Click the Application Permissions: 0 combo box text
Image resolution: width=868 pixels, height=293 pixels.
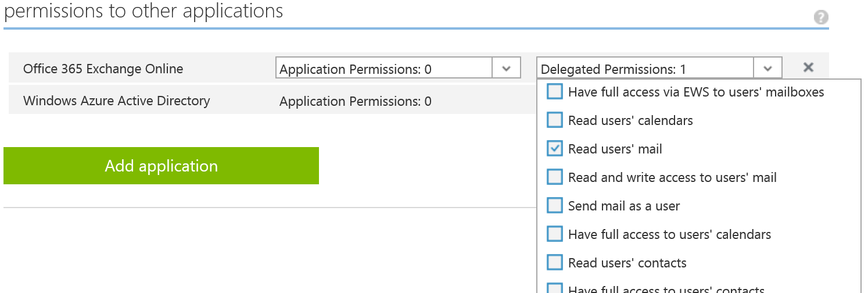click(356, 69)
